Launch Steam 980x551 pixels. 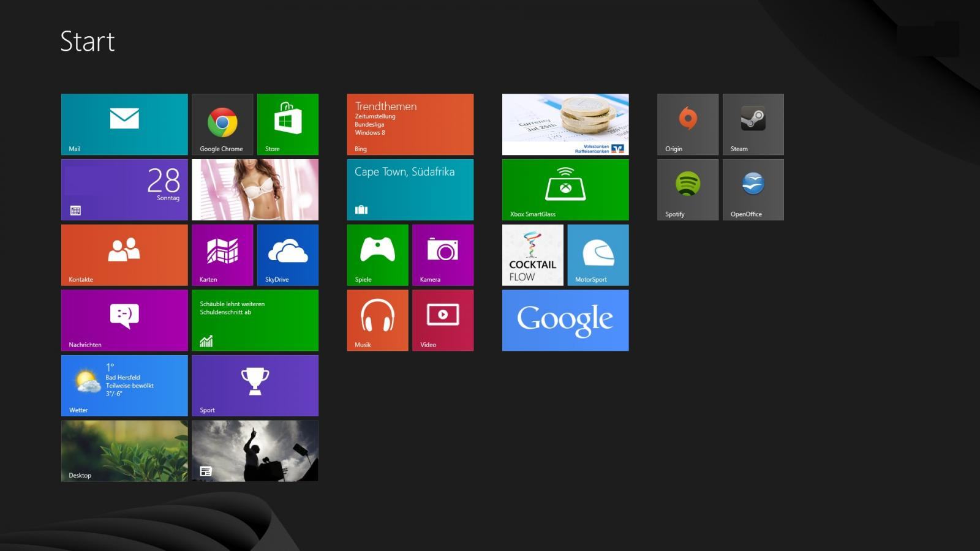[x=753, y=124]
